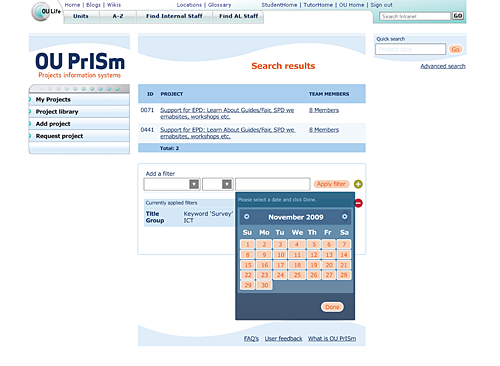Open Advanced search link
The height and width of the screenshot is (366, 500).
pyautogui.click(x=443, y=66)
